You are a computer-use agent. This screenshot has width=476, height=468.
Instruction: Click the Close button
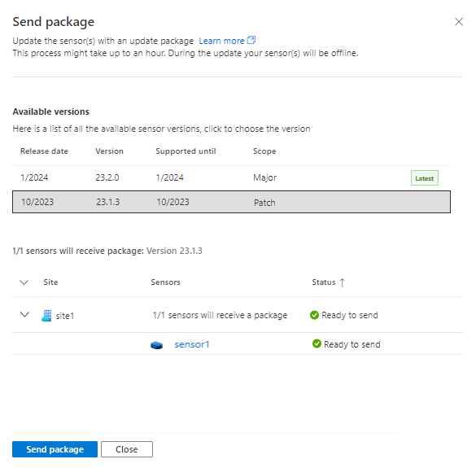tap(127, 449)
